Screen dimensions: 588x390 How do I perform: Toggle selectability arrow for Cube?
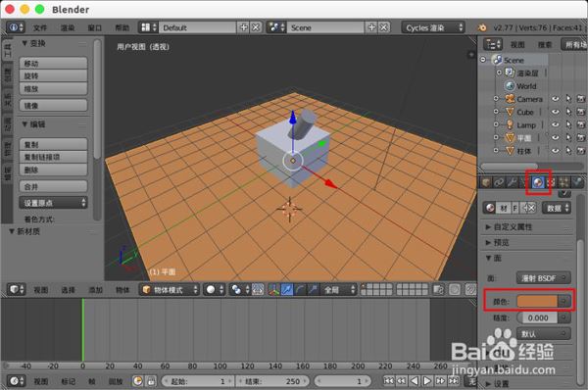pyautogui.click(x=568, y=112)
